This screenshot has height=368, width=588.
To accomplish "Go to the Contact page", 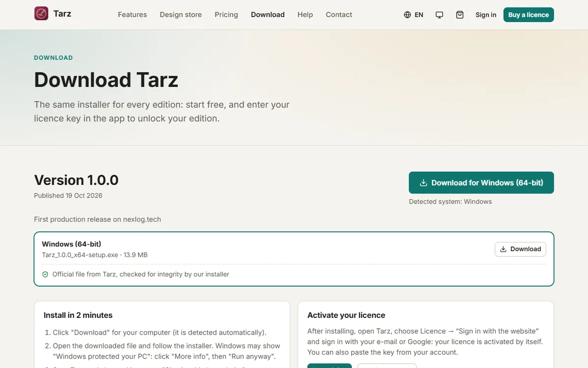I will (x=339, y=15).
